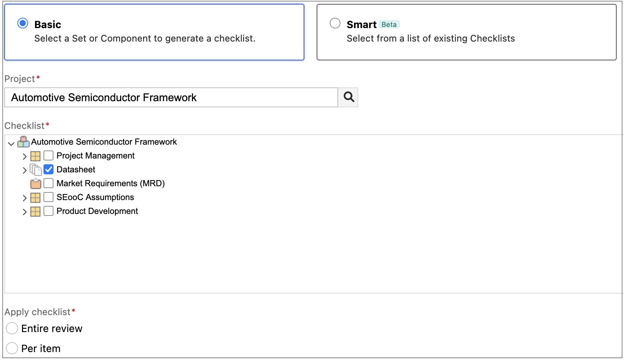Click the 'Market Requirements (MRD)' tree label
The image size is (624, 364).
[x=110, y=183]
